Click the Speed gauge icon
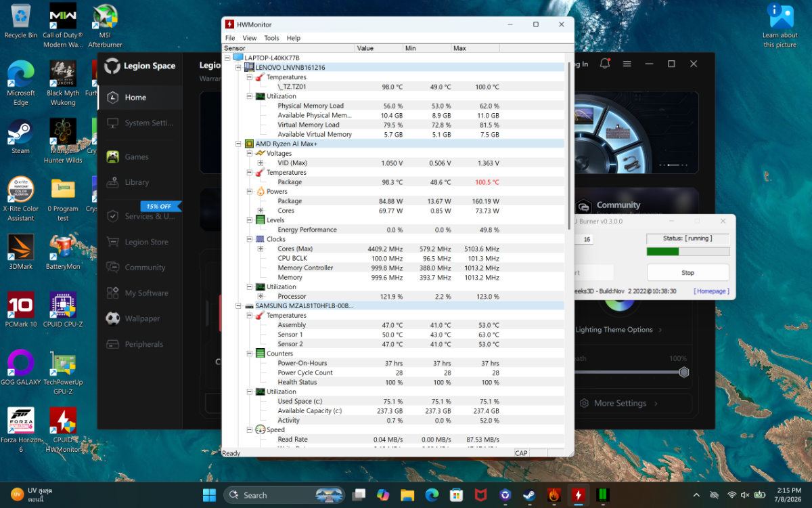 [261, 429]
